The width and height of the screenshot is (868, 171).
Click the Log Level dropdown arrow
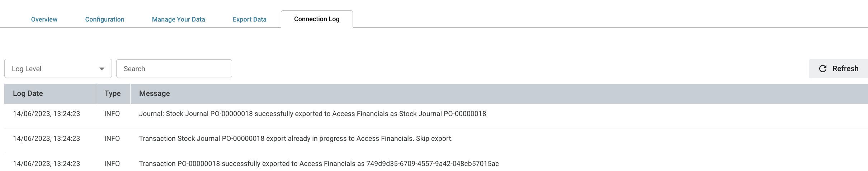click(x=102, y=69)
